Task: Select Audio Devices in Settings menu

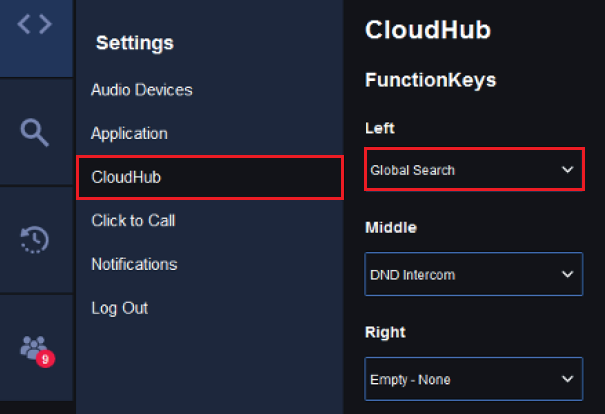Action: [x=142, y=90]
